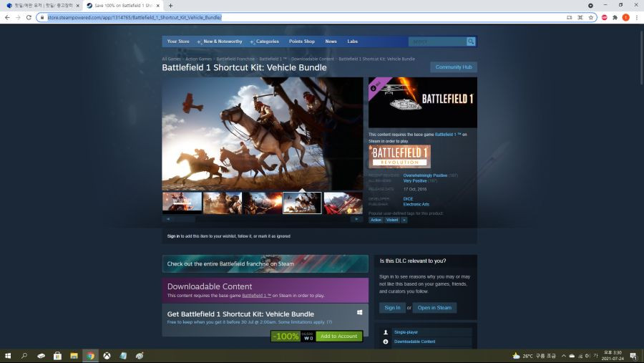Screen dimensions: 644x363
Task: Show hidden system tray icons
Action: click(564, 356)
